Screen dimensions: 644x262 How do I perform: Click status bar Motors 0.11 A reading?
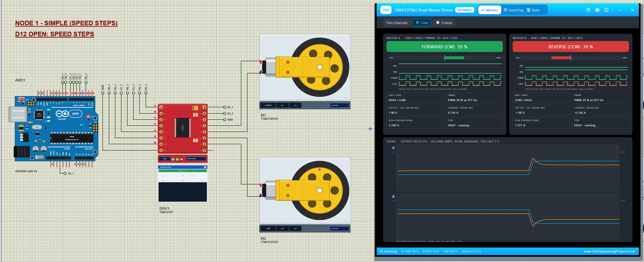pyautogui.click(x=472, y=251)
